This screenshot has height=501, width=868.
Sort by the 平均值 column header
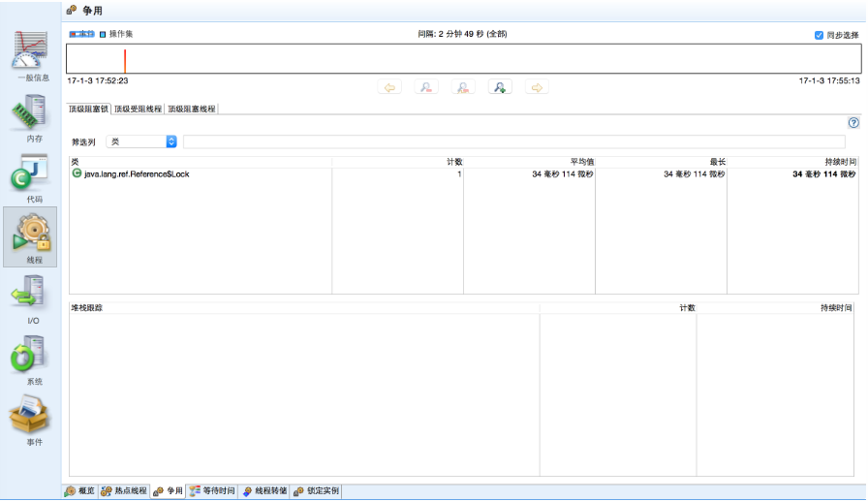529,162
